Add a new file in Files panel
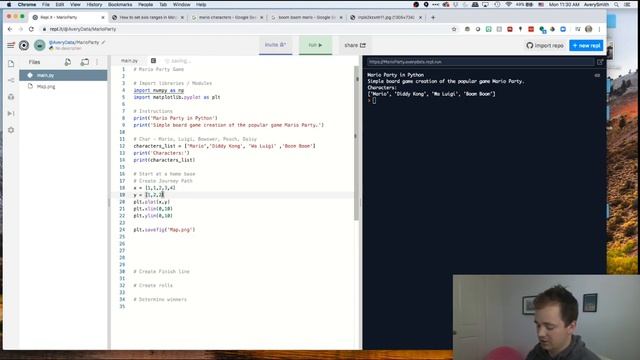Viewport: 640px width, 360px height. tap(68, 62)
